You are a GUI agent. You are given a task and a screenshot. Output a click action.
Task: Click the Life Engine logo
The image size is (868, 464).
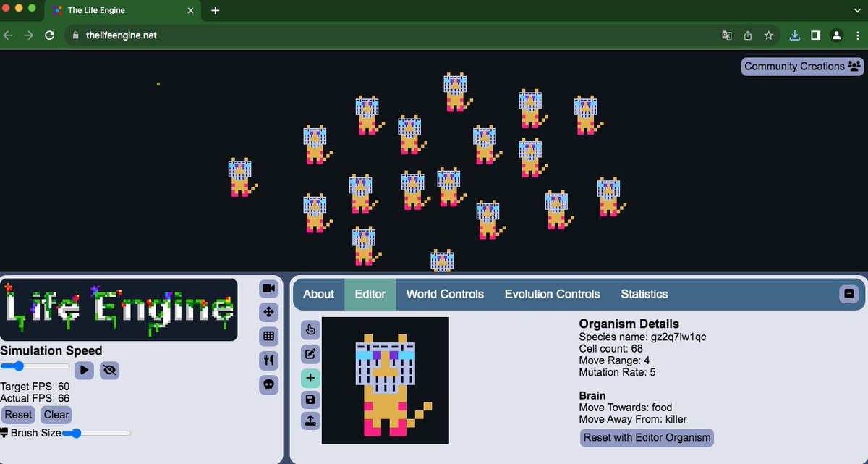[x=119, y=310]
